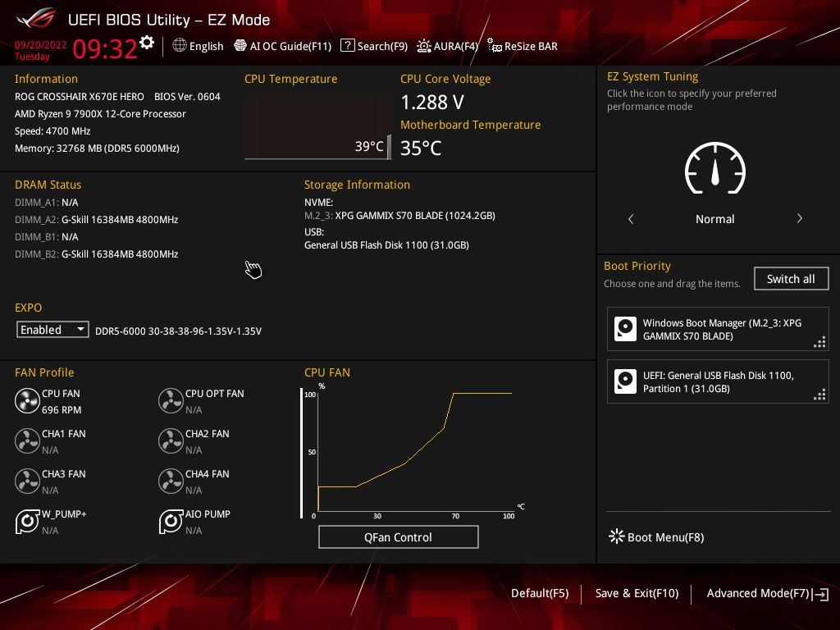840x630 pixels.
Task: Change language via globe icon
Action: pyautogui.click(x=180, y=46)
